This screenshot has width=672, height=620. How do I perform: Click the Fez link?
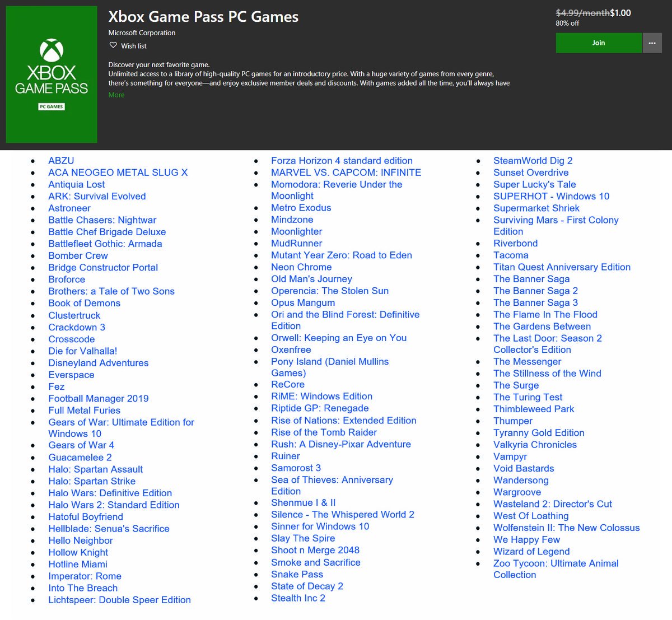coord(57,386)
